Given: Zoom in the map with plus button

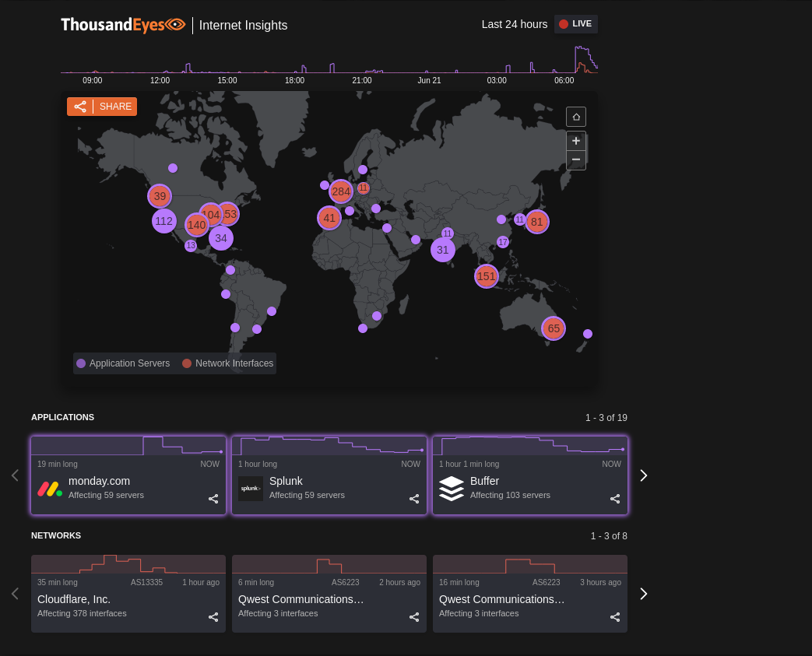Looking at the screenshot, I should pos(576,141).
